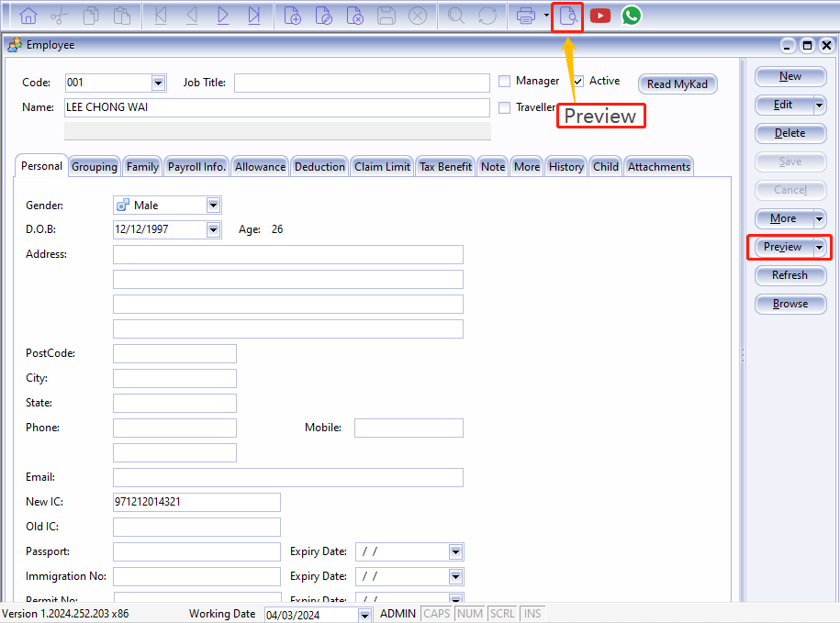Select the Cut (scissors) toolbar icon
Screen dimensions: 840x623
point(57,15)
